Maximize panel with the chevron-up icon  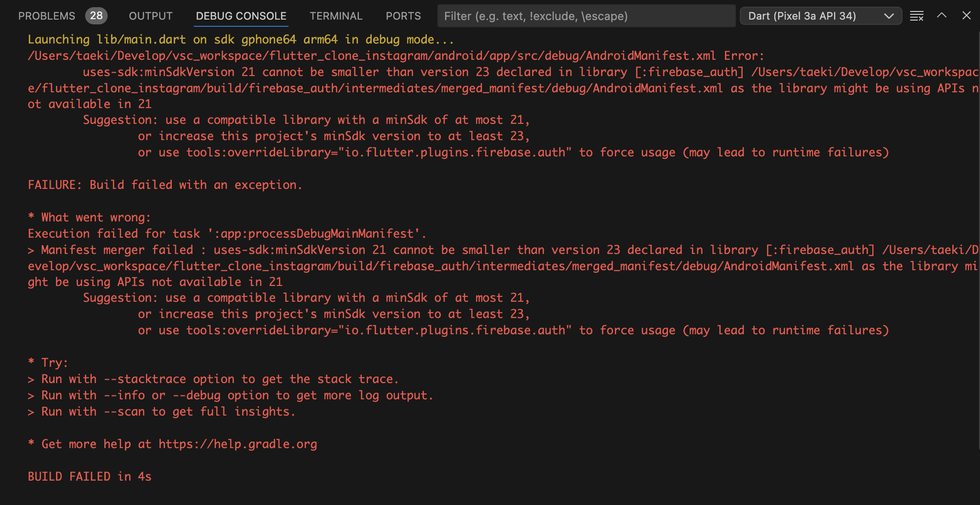click(942, 15)
